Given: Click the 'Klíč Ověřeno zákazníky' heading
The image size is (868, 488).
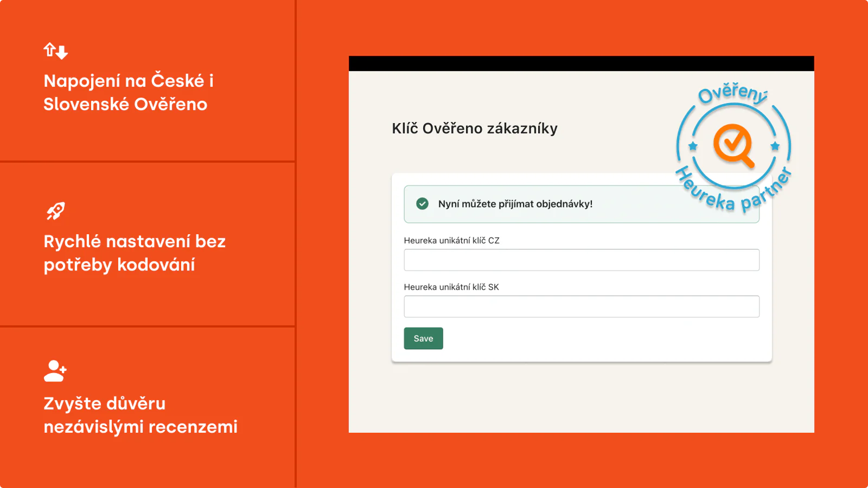Looking at the screenshot, I should pyautogui.click(x=475, y=129).
